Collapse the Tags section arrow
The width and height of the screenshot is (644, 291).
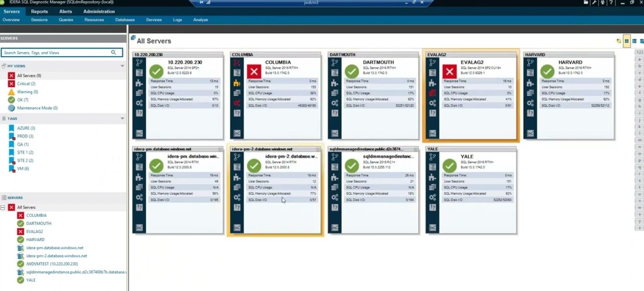click(122, 118)
